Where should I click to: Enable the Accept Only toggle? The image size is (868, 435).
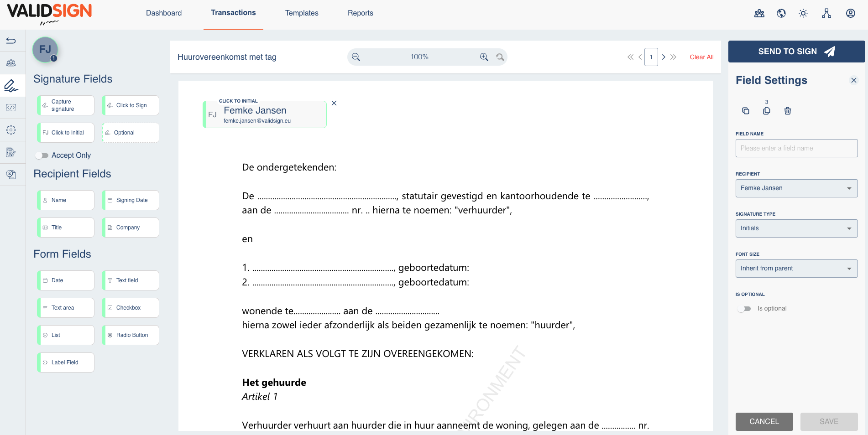[x=42, y=155]
